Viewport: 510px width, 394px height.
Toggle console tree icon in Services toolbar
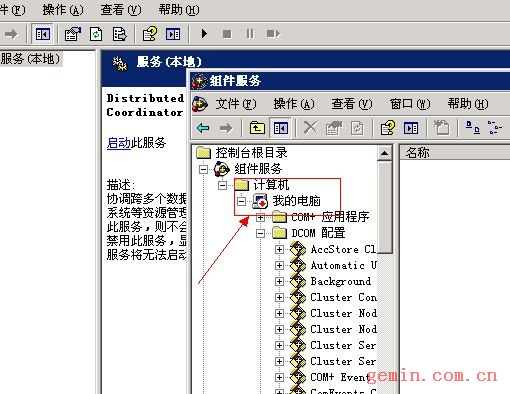pos(43,34)
